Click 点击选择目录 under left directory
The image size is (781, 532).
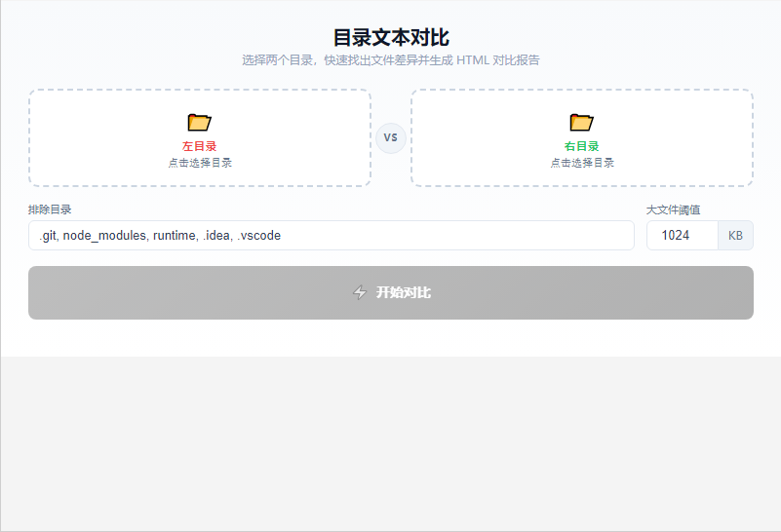click(x=200, y=163)
